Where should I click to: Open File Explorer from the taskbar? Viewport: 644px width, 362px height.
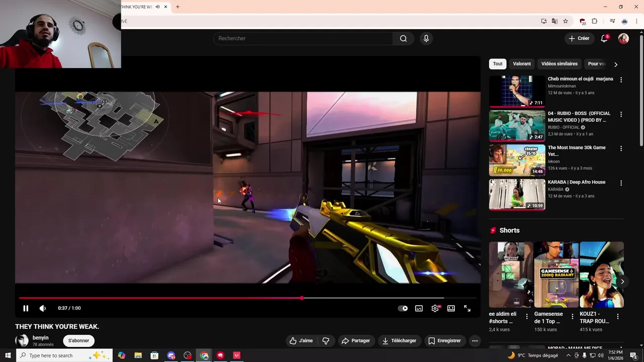click(x=138, y=355)
